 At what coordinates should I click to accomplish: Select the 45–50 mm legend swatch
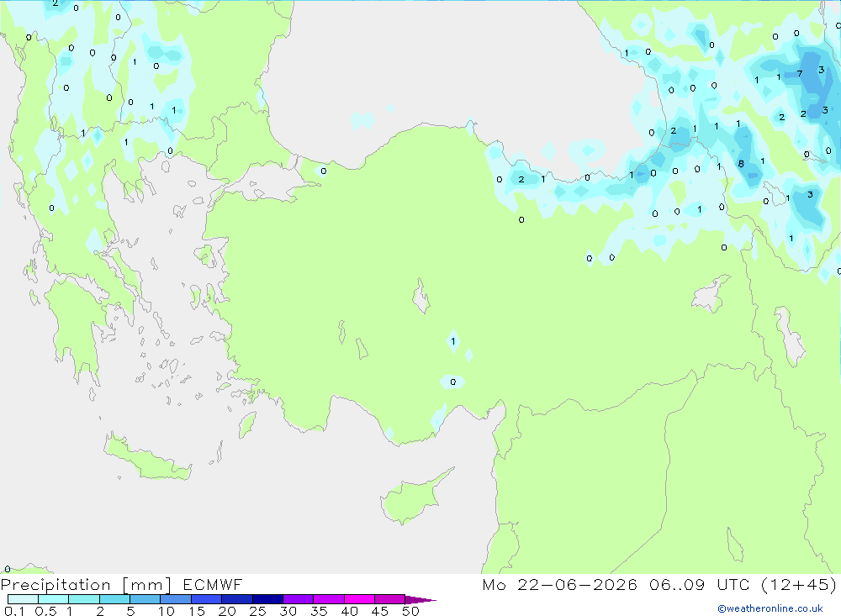pos(389,599)
